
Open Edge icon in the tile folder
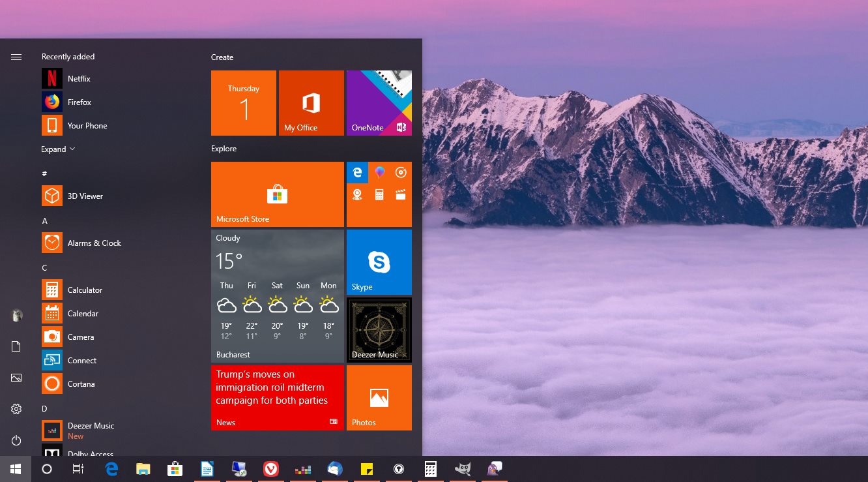pos(357,172)
